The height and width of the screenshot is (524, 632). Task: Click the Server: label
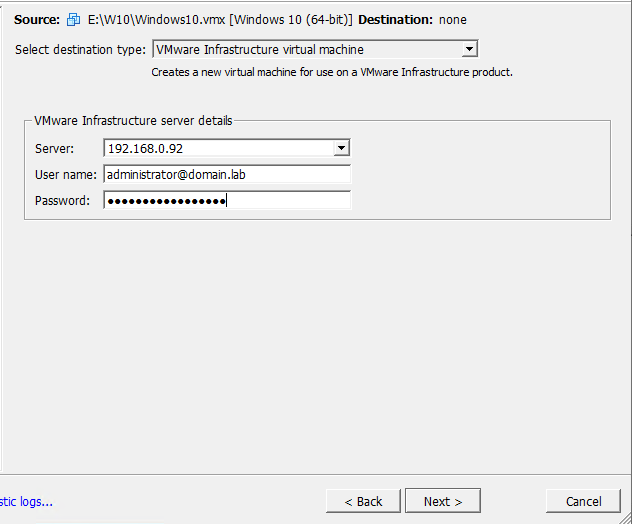[54, 149]
